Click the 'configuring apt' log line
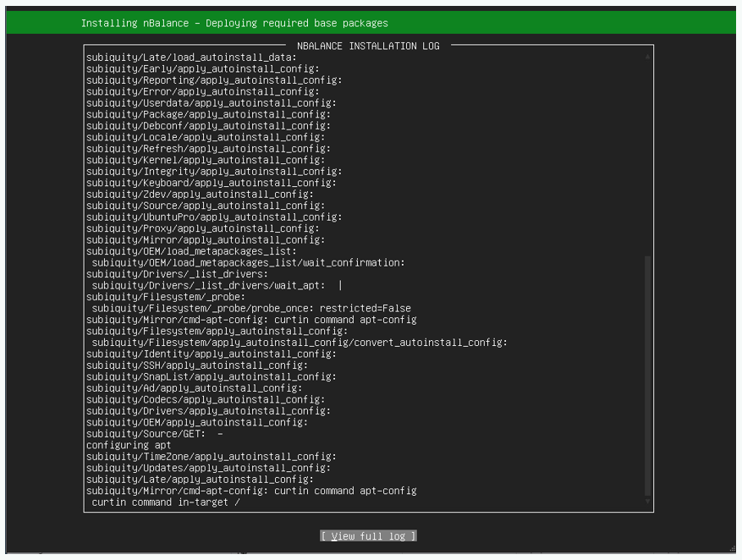Screen dimensions: 742x560 click(x=129, y=445)
